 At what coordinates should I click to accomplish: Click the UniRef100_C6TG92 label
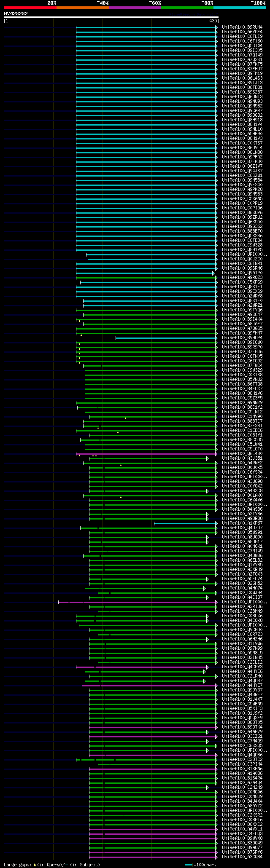click(242, 361)
